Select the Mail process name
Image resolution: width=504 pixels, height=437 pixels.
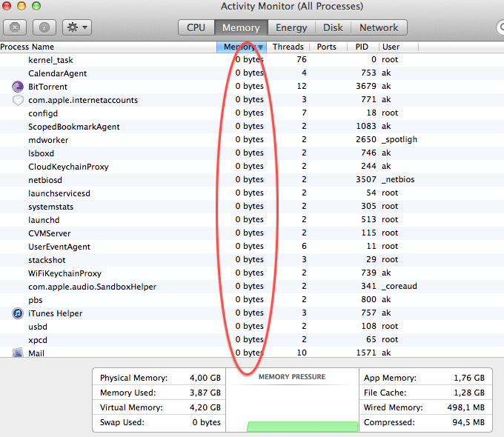(36, 353)
